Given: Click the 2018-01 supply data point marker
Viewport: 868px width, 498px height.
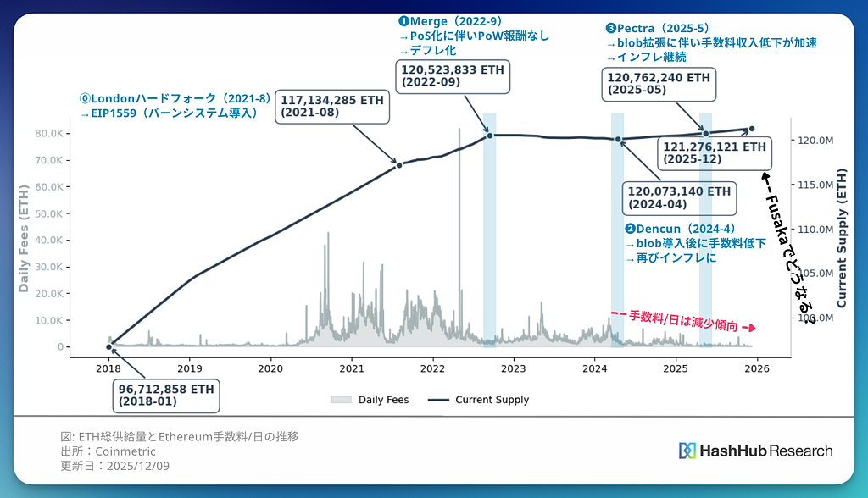Looking at the screenshot, I should (x=108, y=346).
